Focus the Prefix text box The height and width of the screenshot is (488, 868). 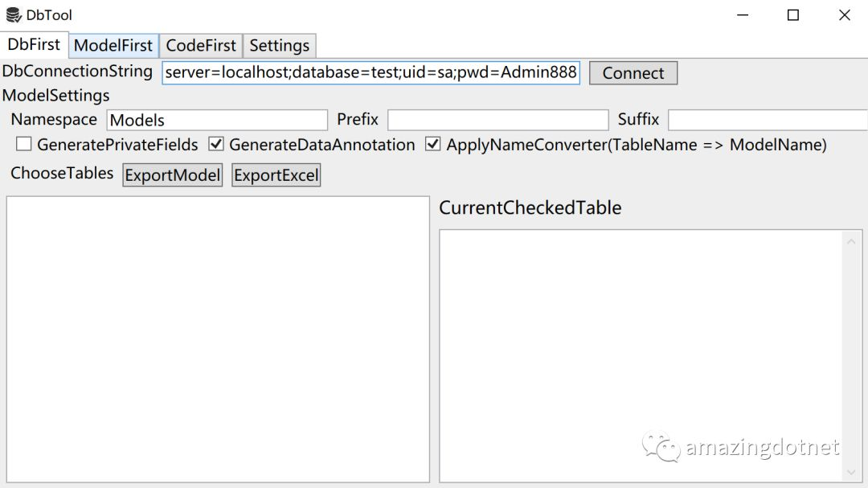point(497,121)
